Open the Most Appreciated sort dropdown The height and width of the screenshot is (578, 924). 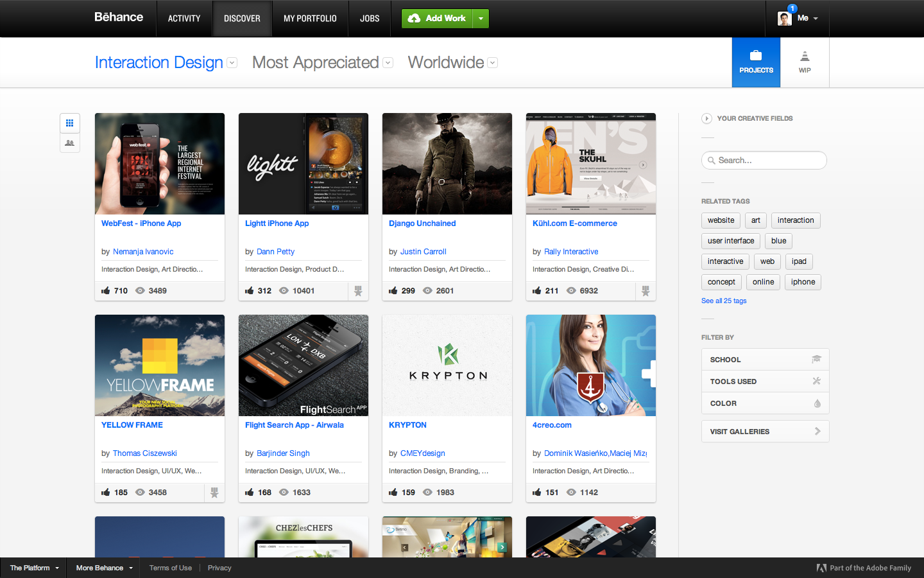tap(388, 63)
